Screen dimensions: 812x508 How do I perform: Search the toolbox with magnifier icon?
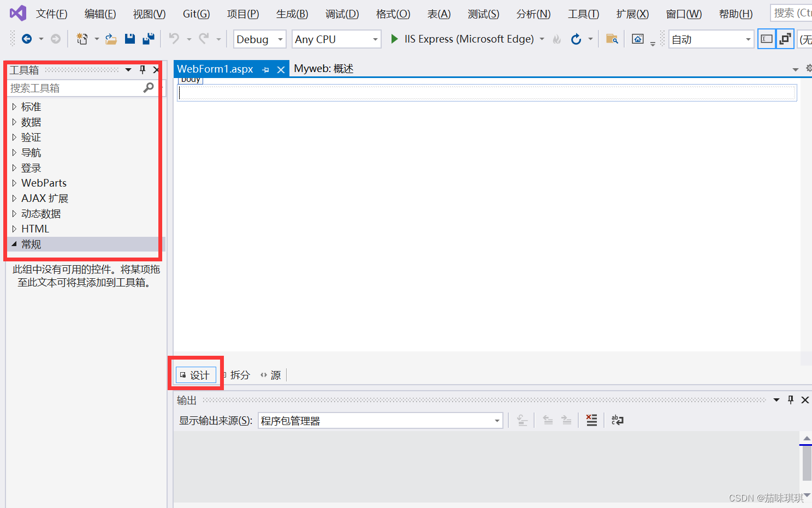click(x=149, y=87)
